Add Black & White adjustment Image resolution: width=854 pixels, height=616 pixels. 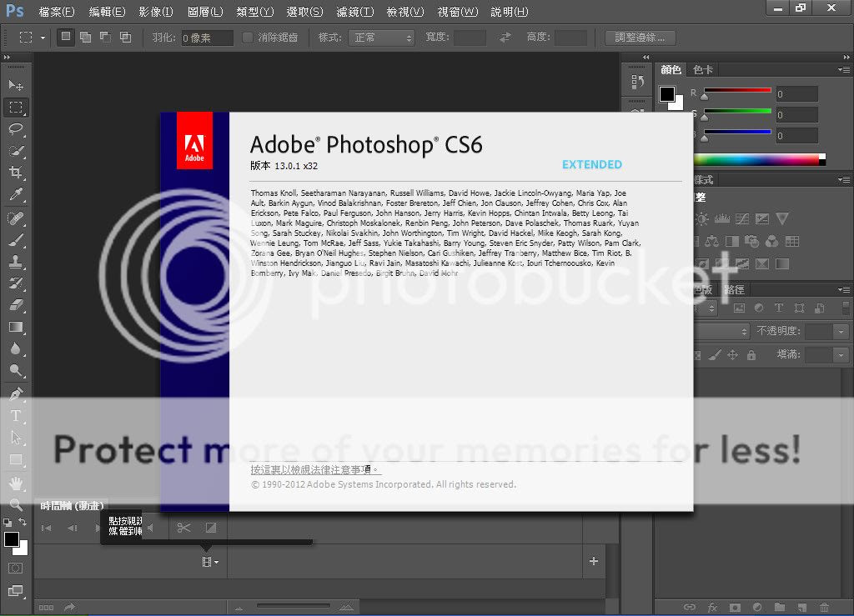[x=732, y=241]
